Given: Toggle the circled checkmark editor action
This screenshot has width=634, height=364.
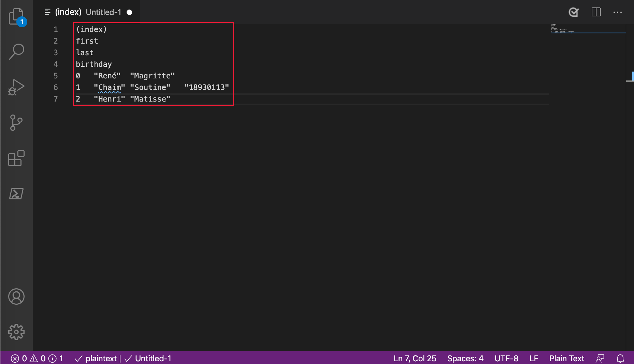Looking at the screenshot, I should point(574,12).
